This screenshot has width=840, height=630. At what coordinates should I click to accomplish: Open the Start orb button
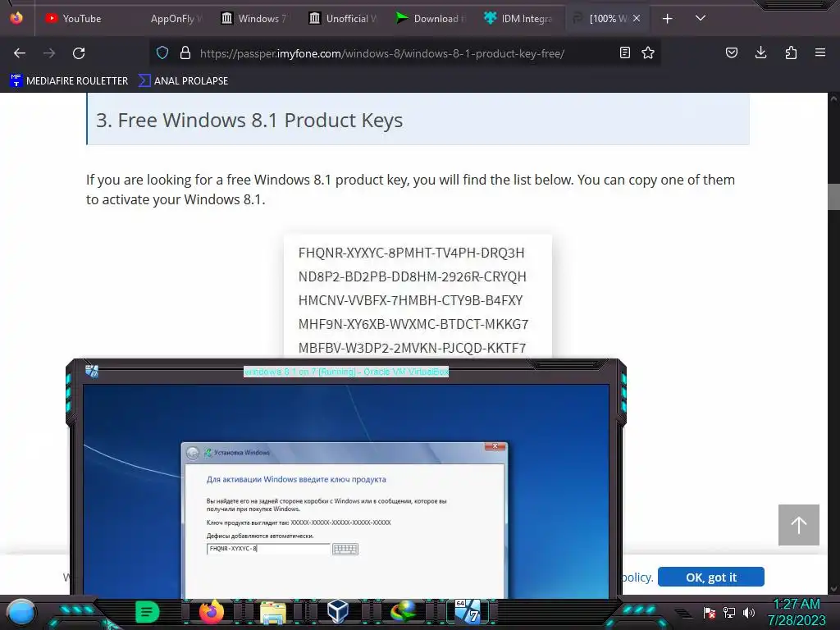[21, 612]
